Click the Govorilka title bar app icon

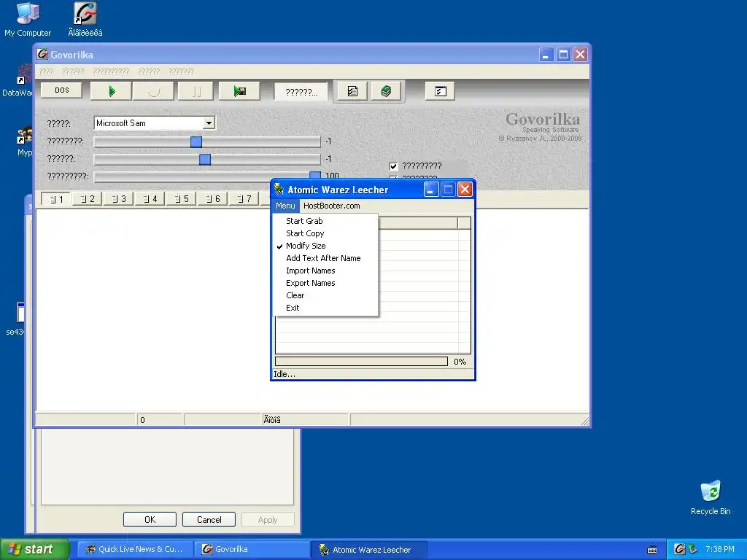(x=42, y=54)
